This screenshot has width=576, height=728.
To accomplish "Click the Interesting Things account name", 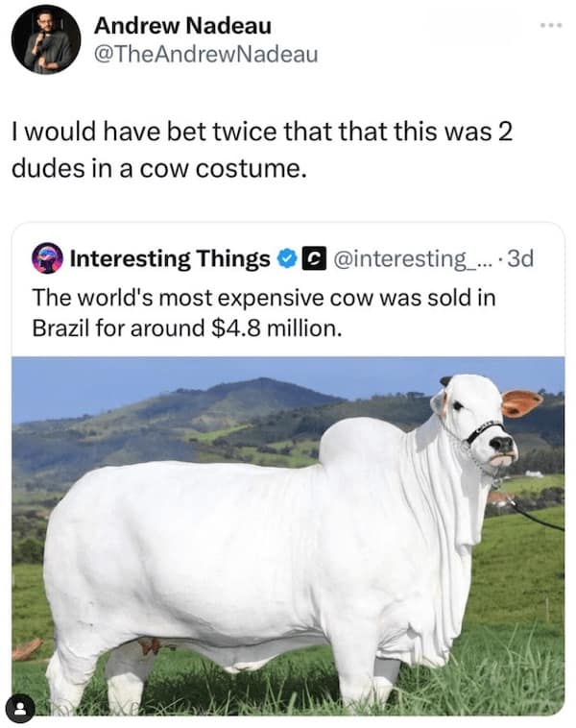I will pos(170,258).
